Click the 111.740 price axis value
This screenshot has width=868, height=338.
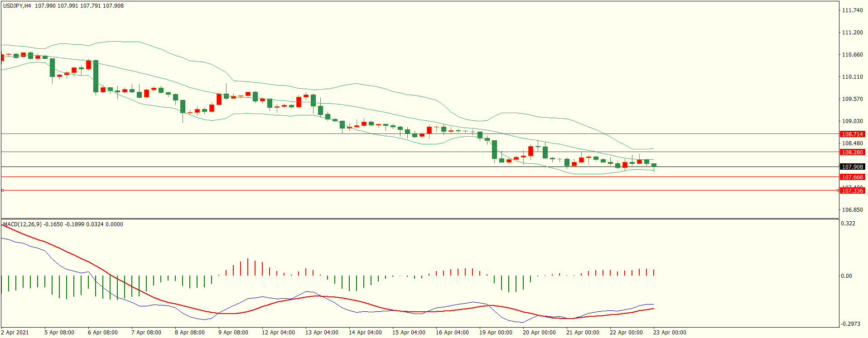[x=852, y=10]
